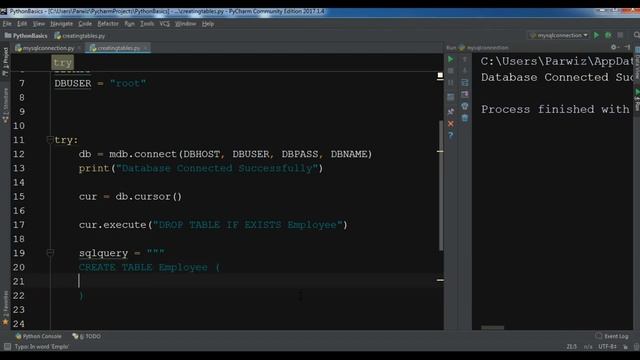Pause output button in Run panel
Viewport: 640px width, 360px height.
[451, 83]
